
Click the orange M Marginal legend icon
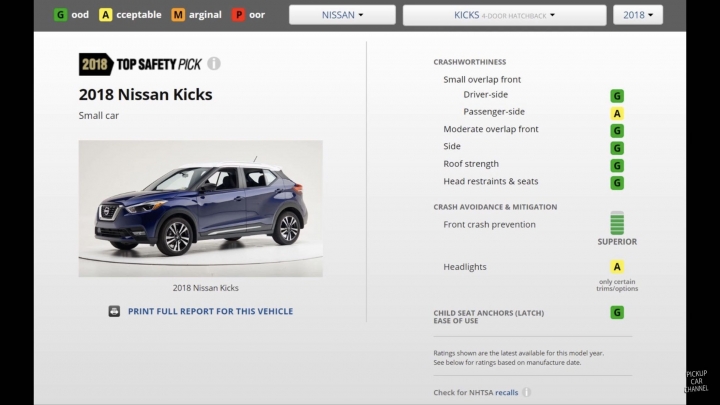pos(178,15)
